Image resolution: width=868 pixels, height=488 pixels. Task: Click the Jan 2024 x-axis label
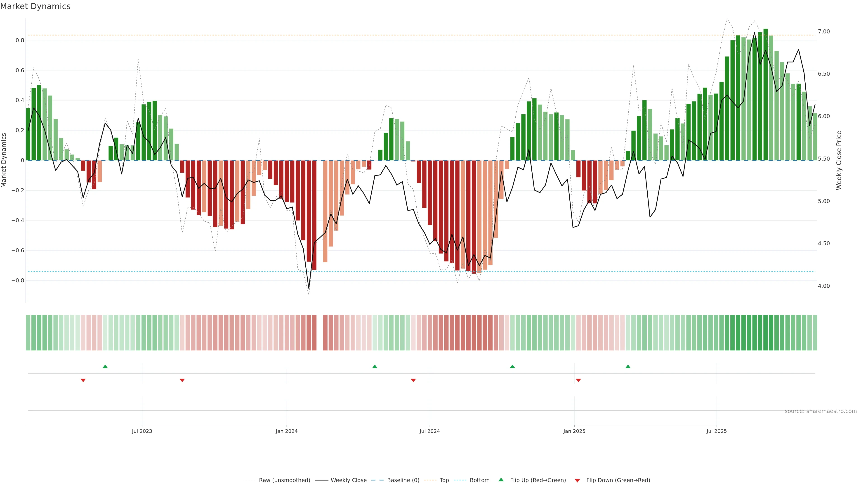286,431
